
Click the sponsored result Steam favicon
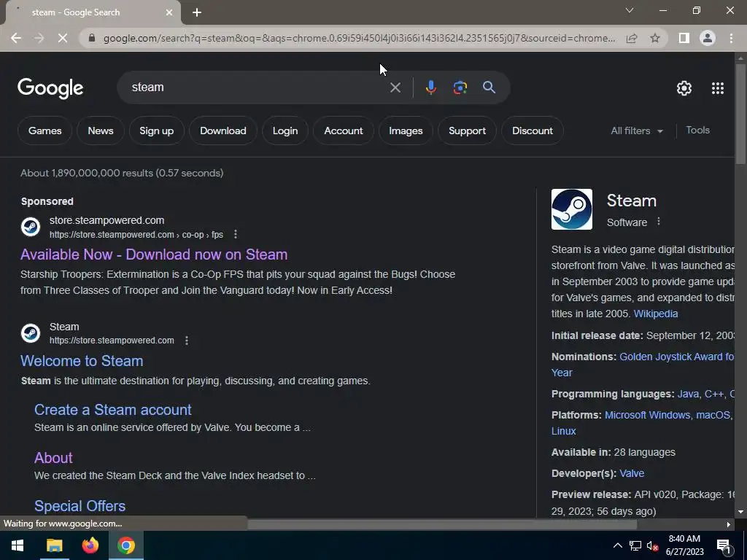[x=31, y=227]
